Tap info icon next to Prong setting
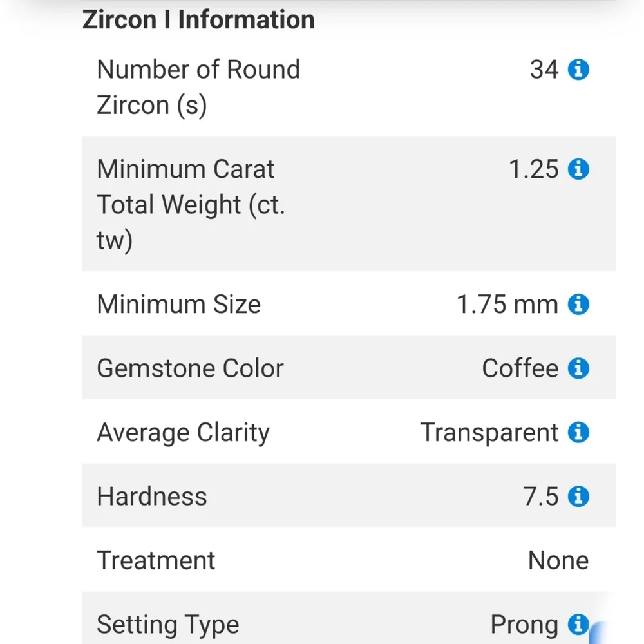Viewport: 644px width, 644px height. (x=578, y=623)
